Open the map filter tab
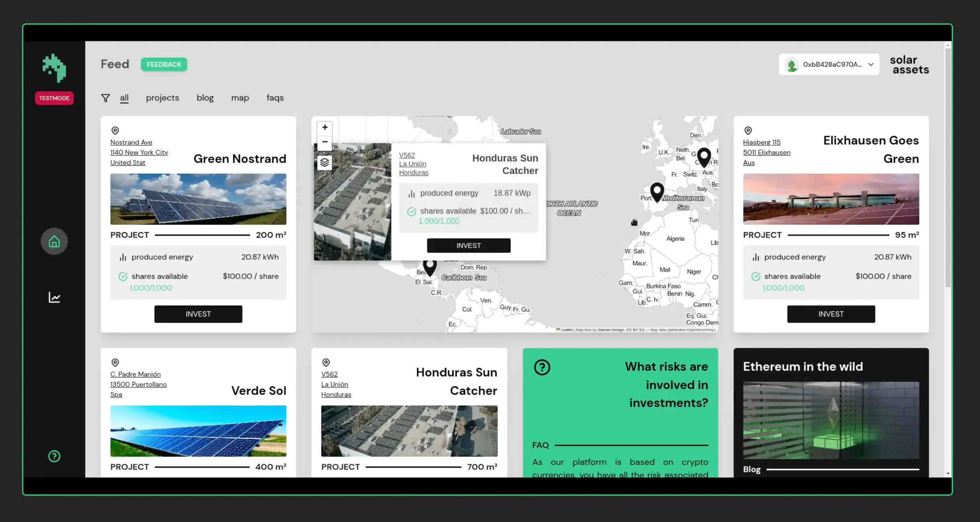 pos(240,98)
